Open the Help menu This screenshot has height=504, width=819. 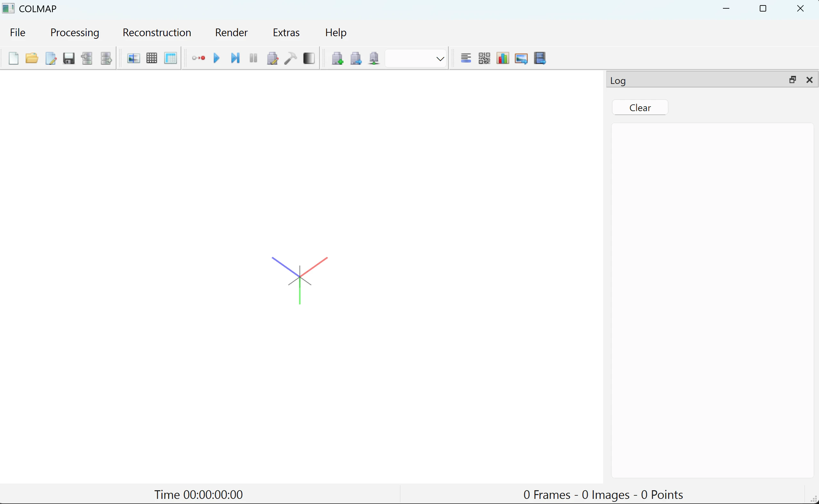(336, 32)
